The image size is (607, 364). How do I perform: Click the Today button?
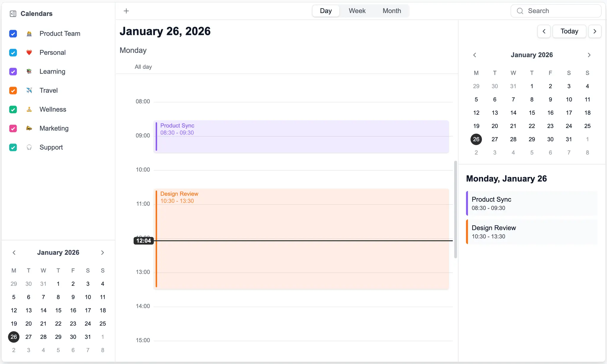569,31
